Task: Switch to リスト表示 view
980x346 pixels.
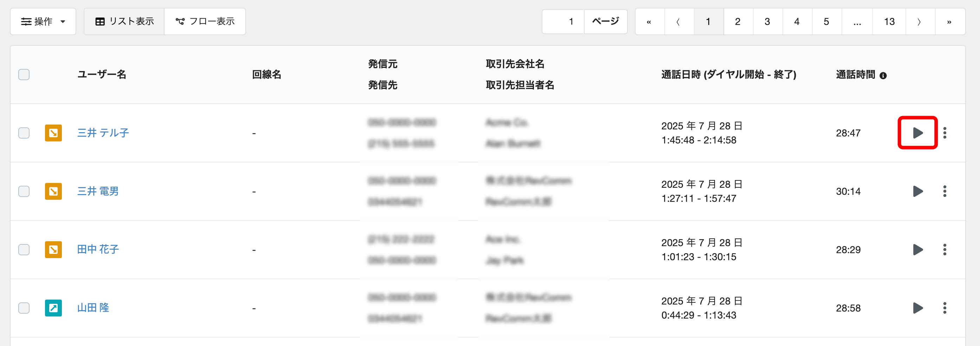Action: coord(124,21)
